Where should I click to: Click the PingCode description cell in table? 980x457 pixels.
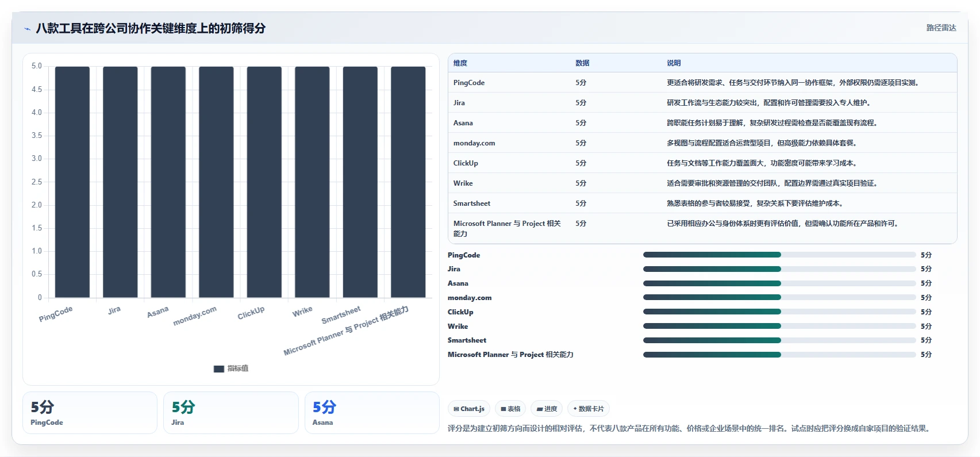tap(794, 83)
